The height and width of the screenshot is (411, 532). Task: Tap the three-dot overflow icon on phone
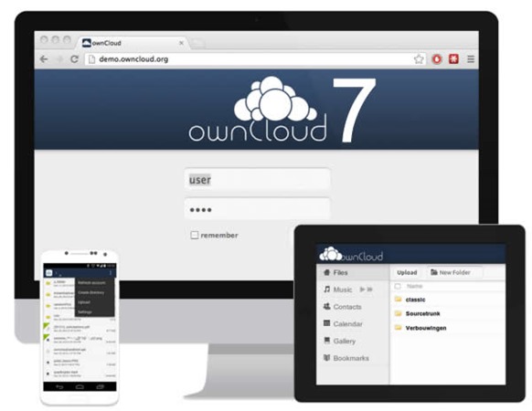[x=111, y=273]
